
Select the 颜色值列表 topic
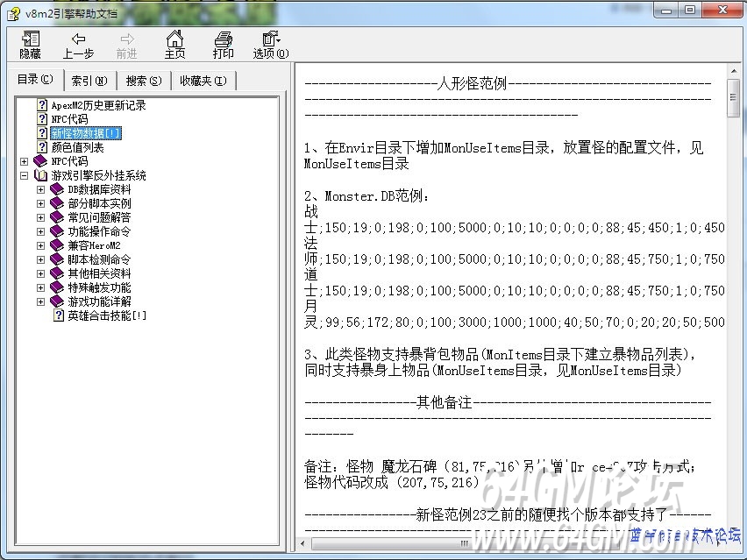pyautogui.click(x=77, y=147)
